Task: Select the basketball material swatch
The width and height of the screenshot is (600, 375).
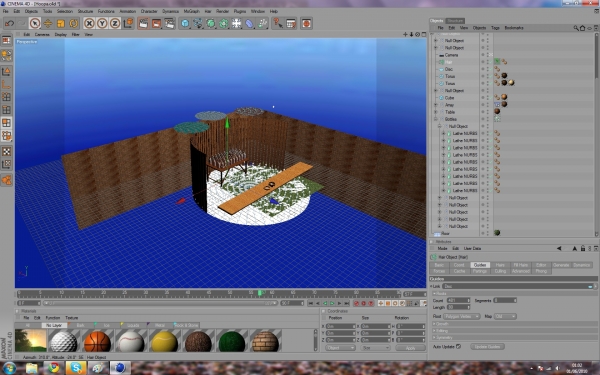Action: coord(97,341)
